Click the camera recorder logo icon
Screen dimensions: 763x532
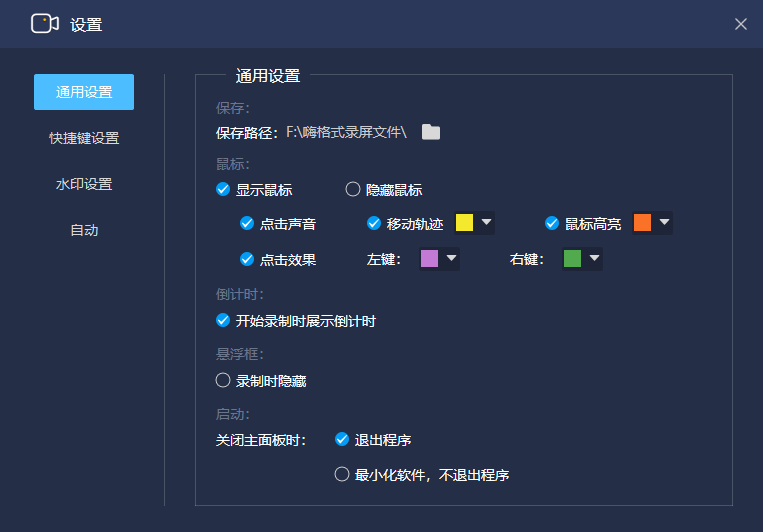pyautogui.click(x=45, y=23)
